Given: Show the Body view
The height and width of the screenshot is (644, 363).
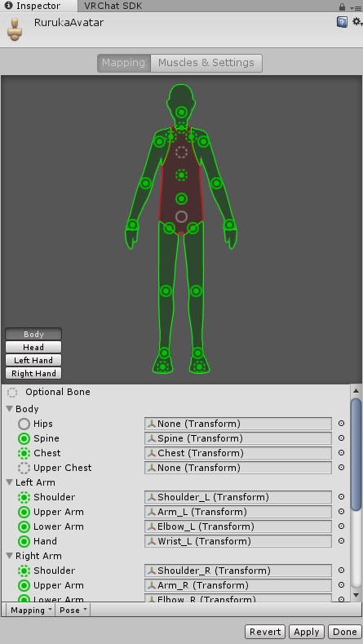Looking at the screenshot, I should pyautogui.click(x=33, y=334).
